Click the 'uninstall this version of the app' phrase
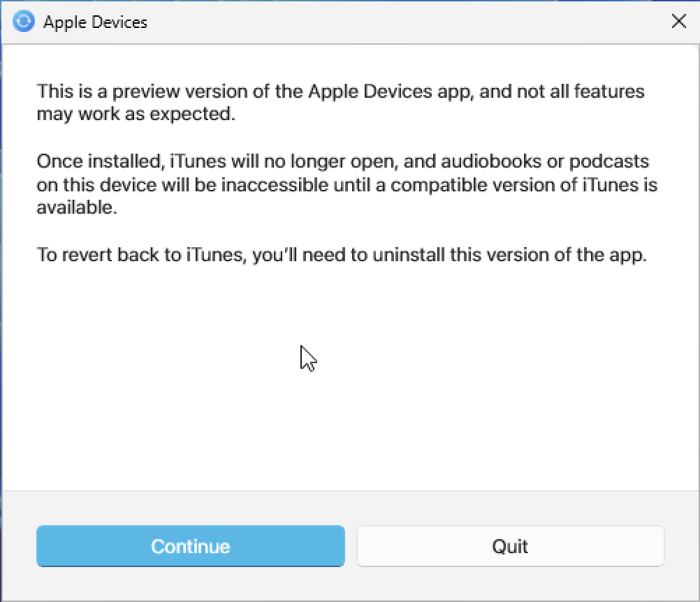Viewport: 700px width, 602px height. pos(509,255)
